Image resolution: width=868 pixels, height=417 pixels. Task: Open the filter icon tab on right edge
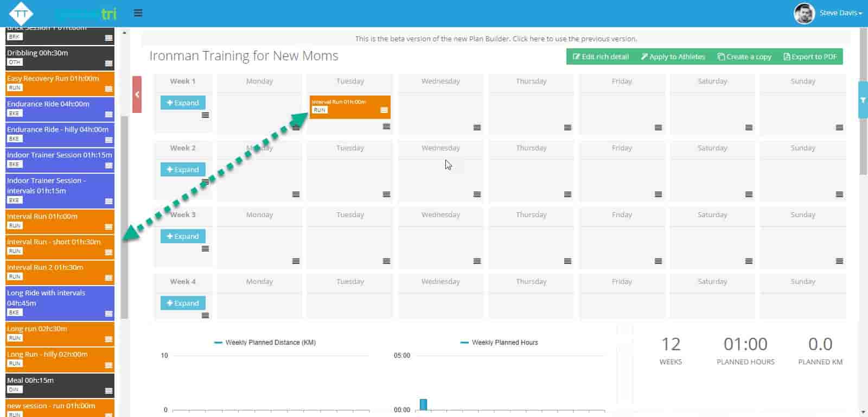(863, 100)
